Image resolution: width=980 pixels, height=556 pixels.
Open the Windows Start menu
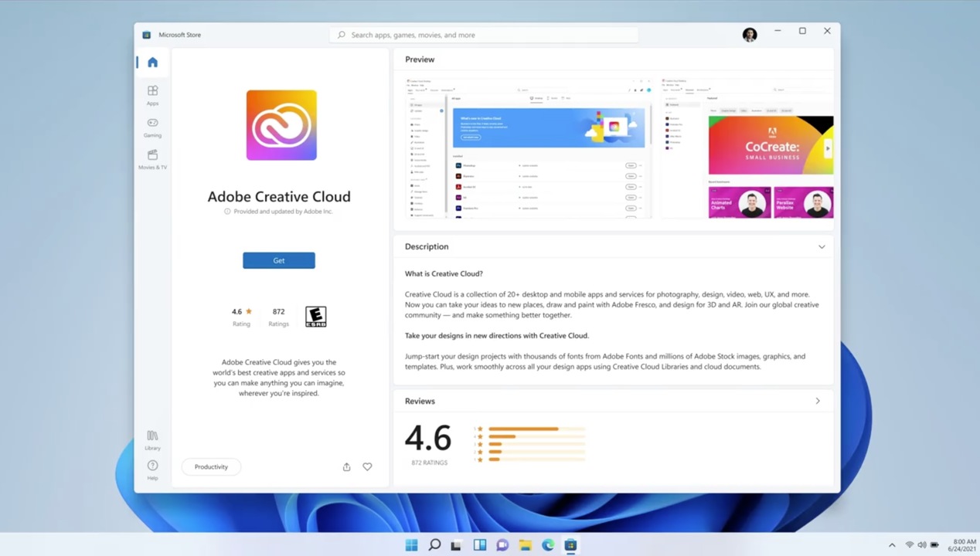411,545
